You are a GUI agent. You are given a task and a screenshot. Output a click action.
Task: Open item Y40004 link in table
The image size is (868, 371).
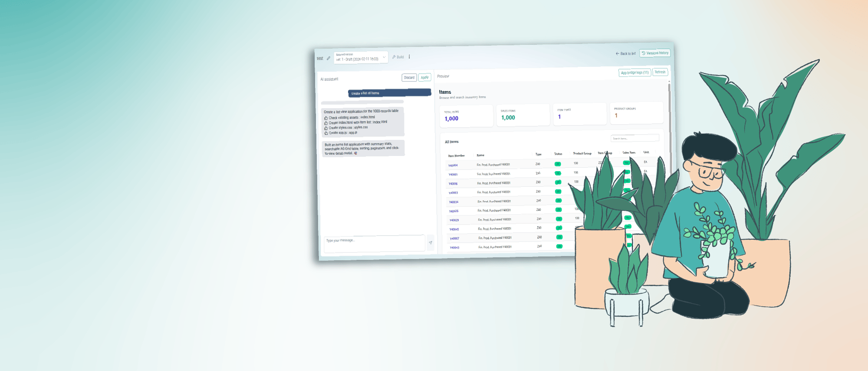click(x=453, y=166)
